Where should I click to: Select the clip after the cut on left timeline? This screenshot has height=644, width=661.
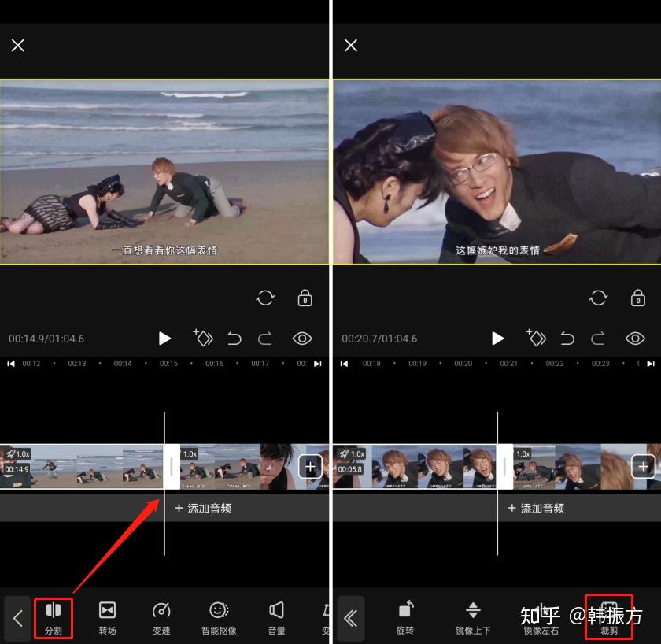pos(254,467)
